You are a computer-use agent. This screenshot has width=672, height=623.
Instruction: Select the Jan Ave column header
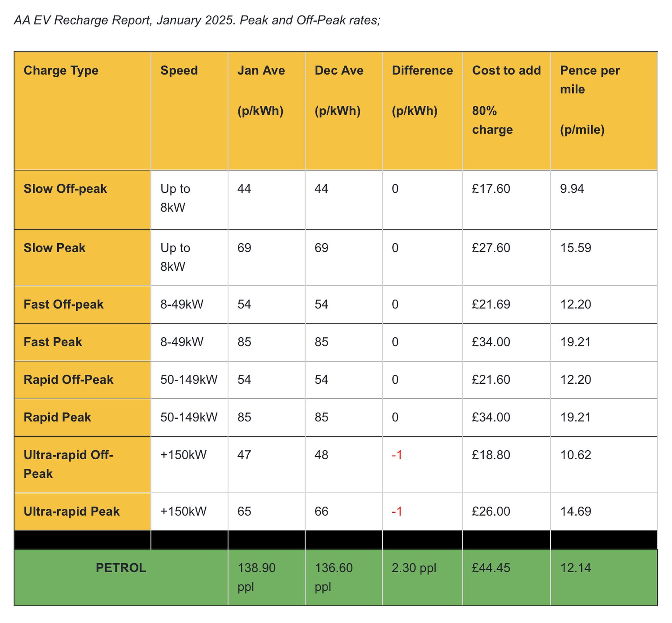(261, 71)
